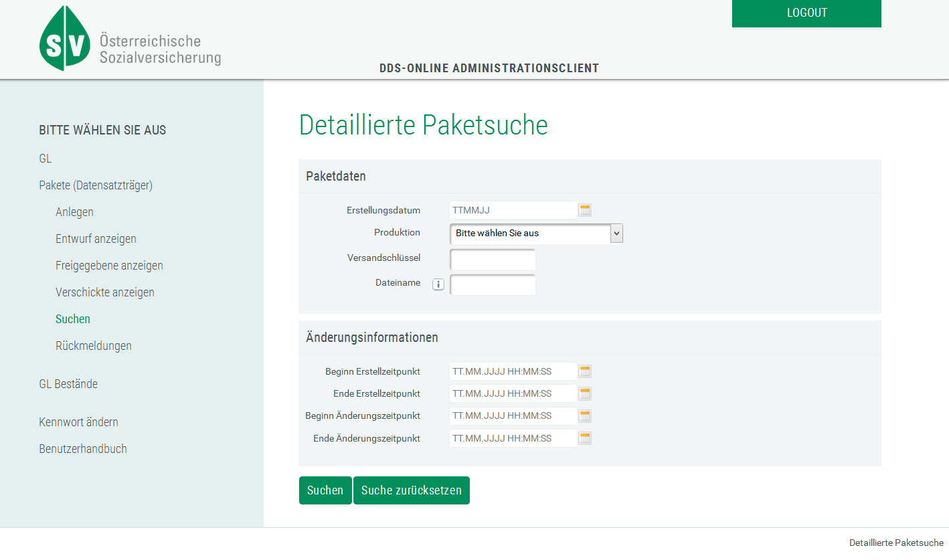Open calendar for Beginn Änderungszeitpunkt

[585, 416]
